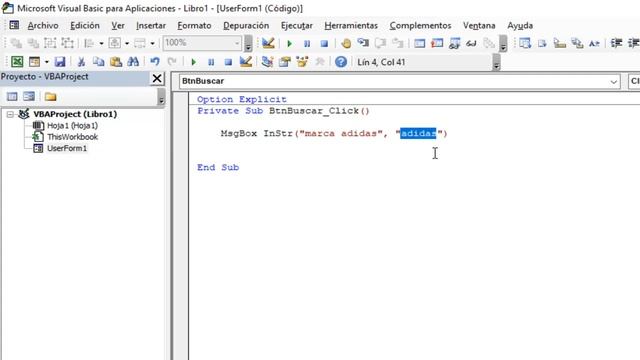Click the Group controls icon

coord(50,43)
